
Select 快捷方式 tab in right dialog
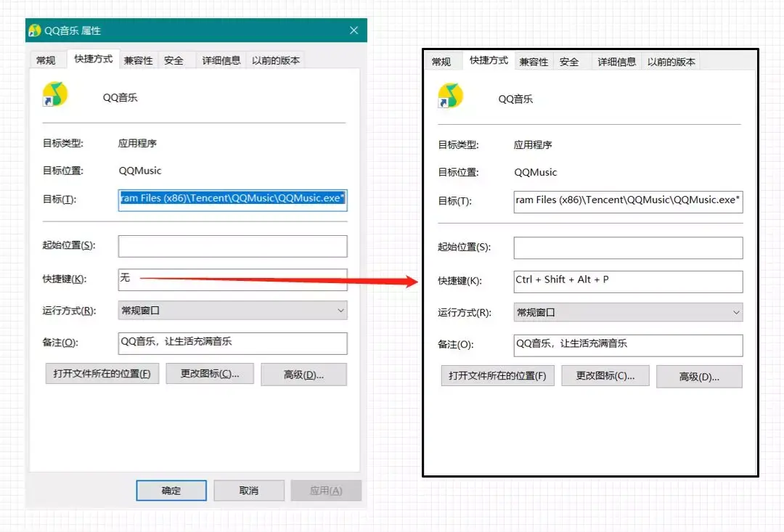[x=489, y=60]
